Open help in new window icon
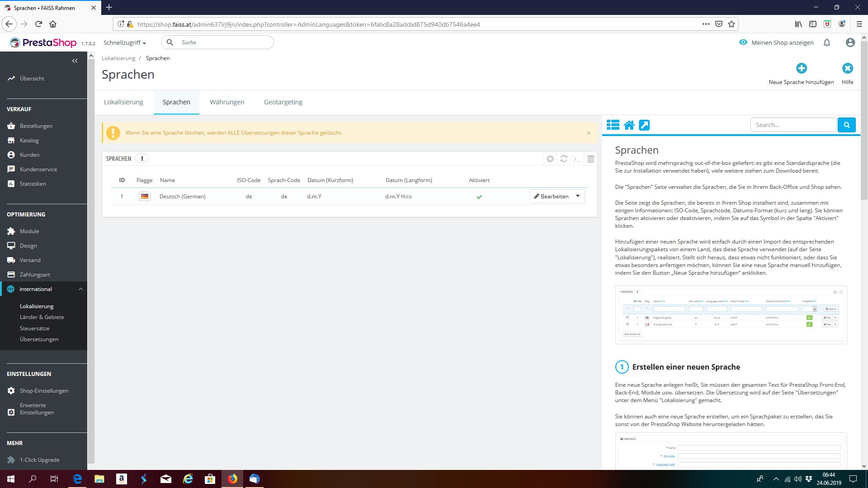The width and height of the screenshot is (868, 488). pos(644,125)
